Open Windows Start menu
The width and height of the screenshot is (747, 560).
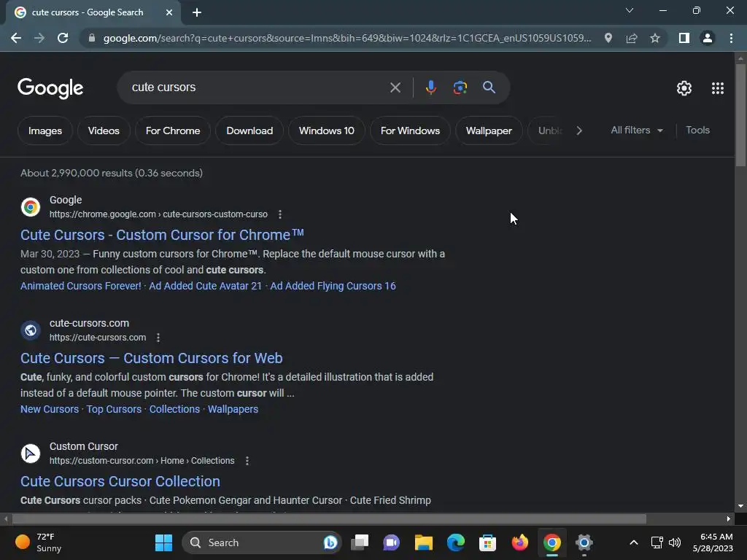tap(163, 542)
